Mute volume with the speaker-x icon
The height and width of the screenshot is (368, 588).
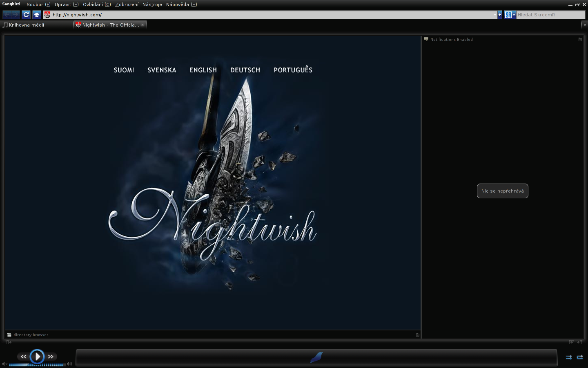tap(4, 364)
